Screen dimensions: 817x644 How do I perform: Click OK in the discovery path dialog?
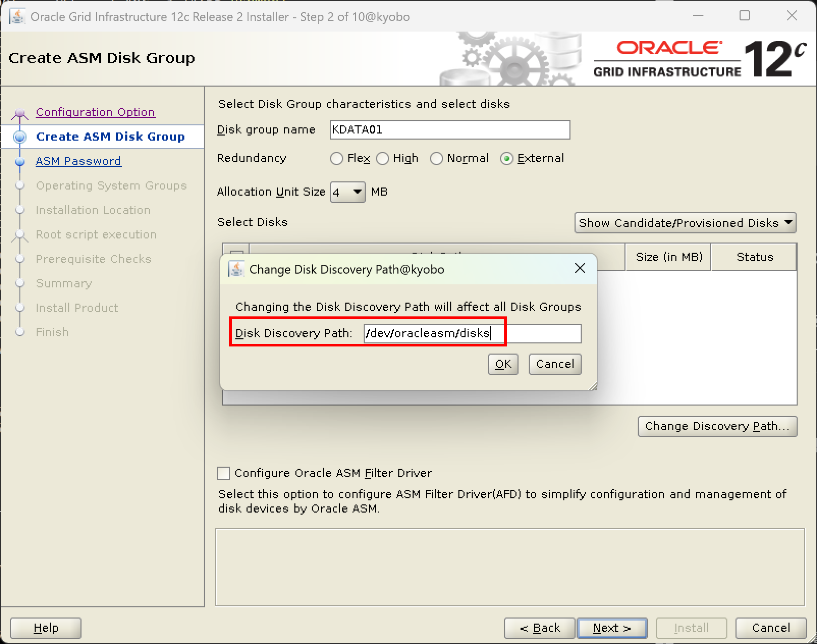(503, 364)
